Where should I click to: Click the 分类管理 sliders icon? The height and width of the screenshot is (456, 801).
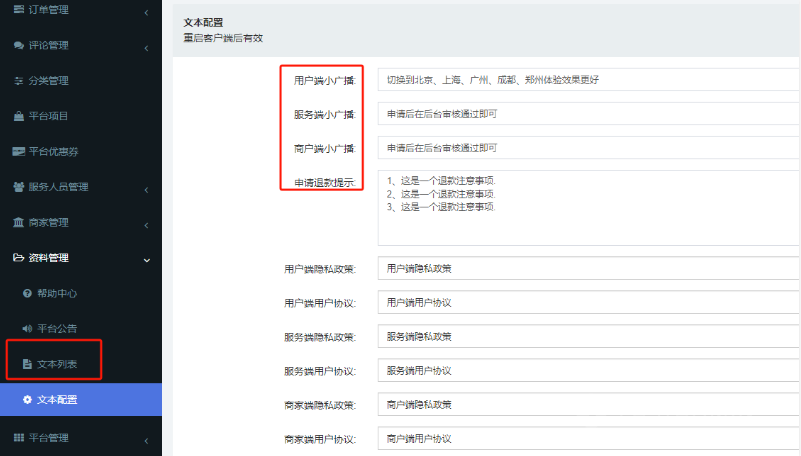point(19,81)
